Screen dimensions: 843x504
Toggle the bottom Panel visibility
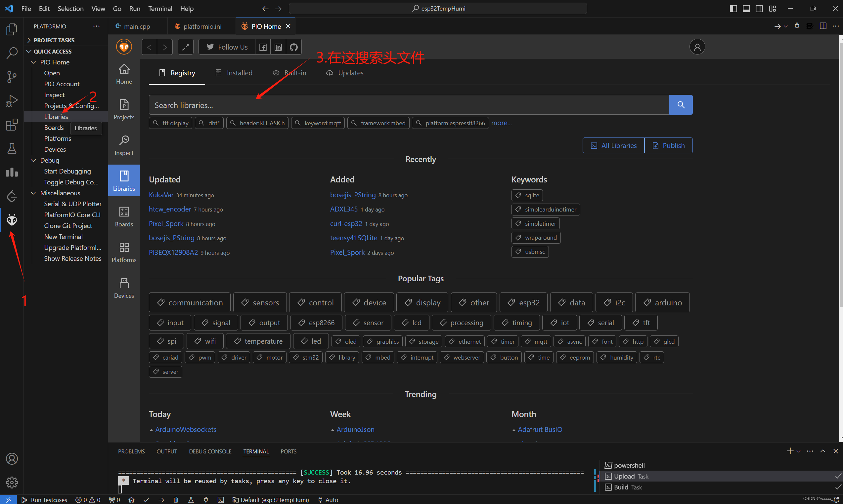pos(746,8)
